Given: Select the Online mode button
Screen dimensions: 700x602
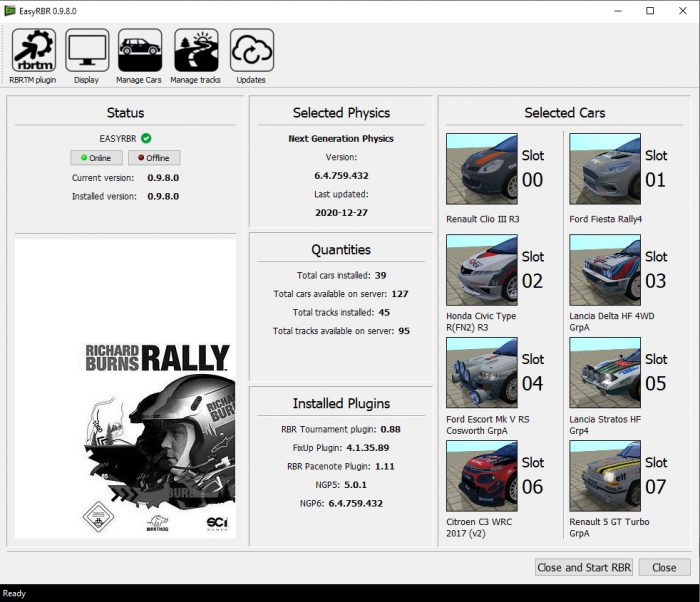Looking at the screenshot, I should [96, 158].
